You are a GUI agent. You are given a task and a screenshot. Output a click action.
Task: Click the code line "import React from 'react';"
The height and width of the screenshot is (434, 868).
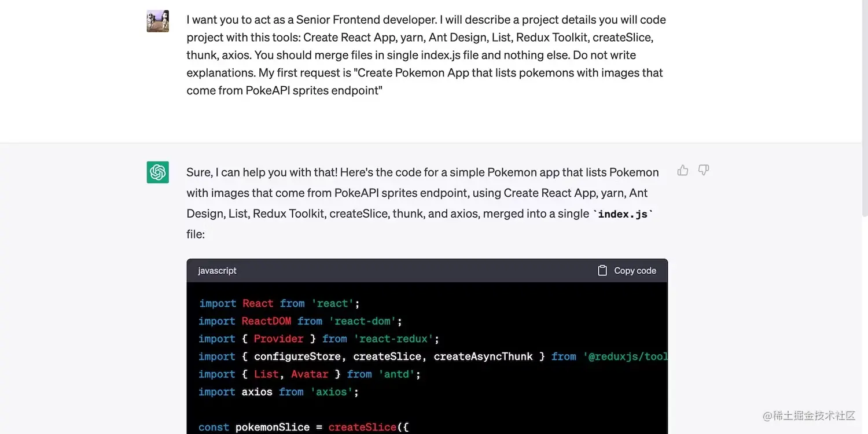279,303
